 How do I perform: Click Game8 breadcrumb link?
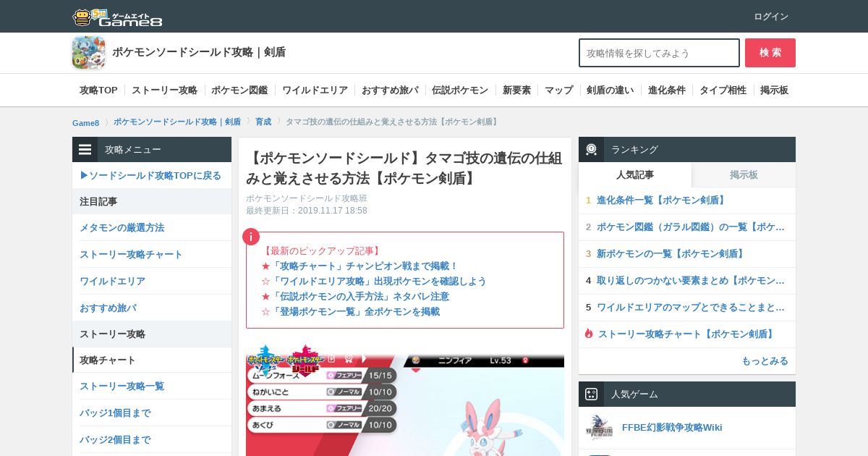point(85,122)
